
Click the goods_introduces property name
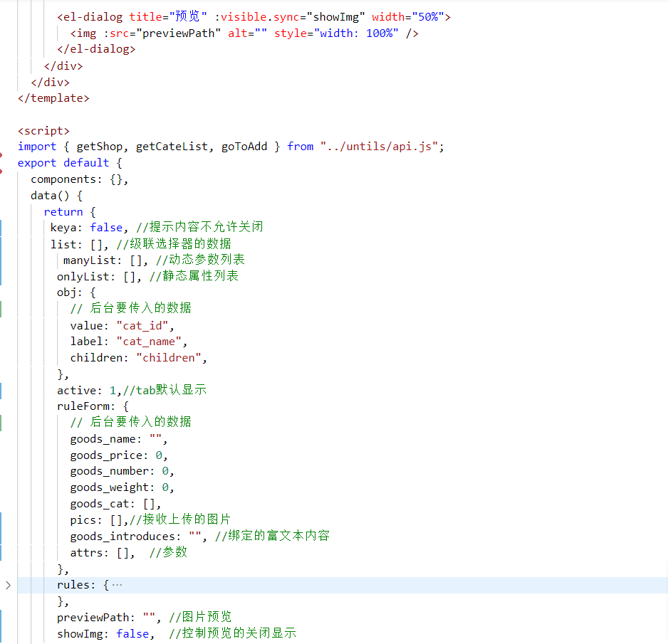[x=125, y=536]
